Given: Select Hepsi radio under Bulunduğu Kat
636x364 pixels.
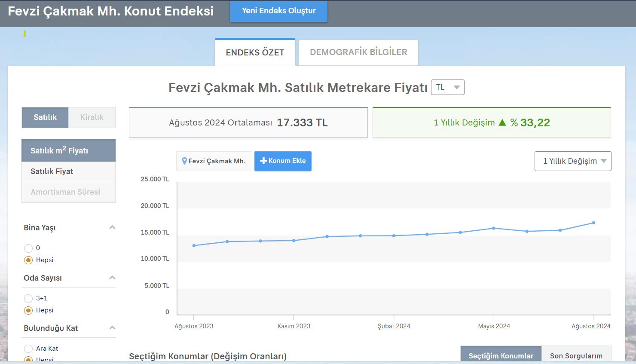Looking at the screenshot, I should 28,359.
